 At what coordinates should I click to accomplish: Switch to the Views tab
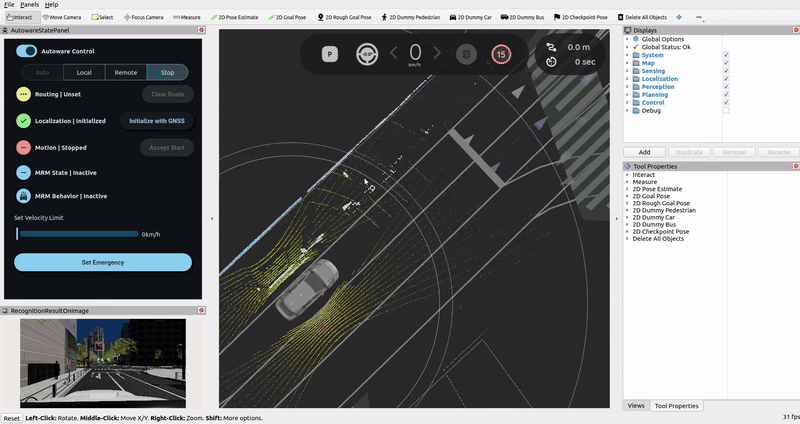click(x=635, y=406)
